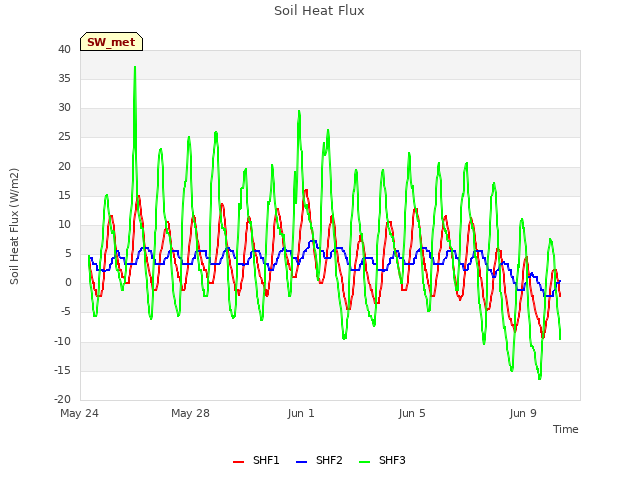Click the 25 y-axis tick label

(64, 137)
